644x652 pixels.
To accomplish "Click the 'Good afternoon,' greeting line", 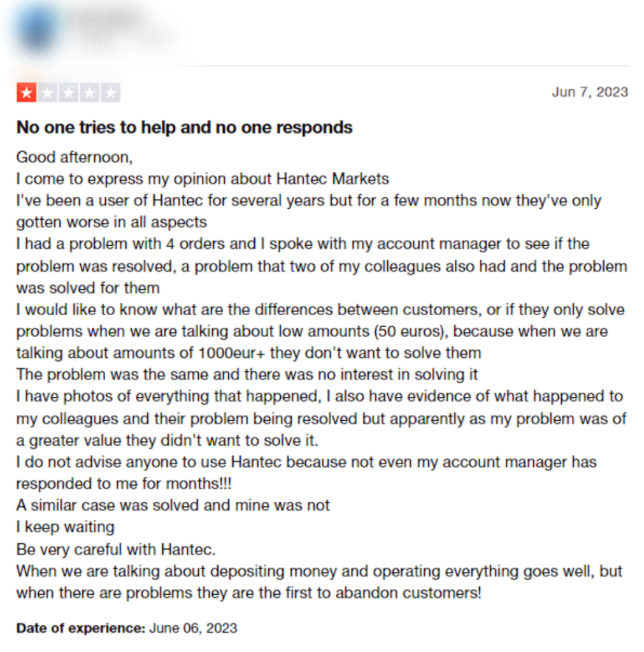I will click(x=75, y=157).
